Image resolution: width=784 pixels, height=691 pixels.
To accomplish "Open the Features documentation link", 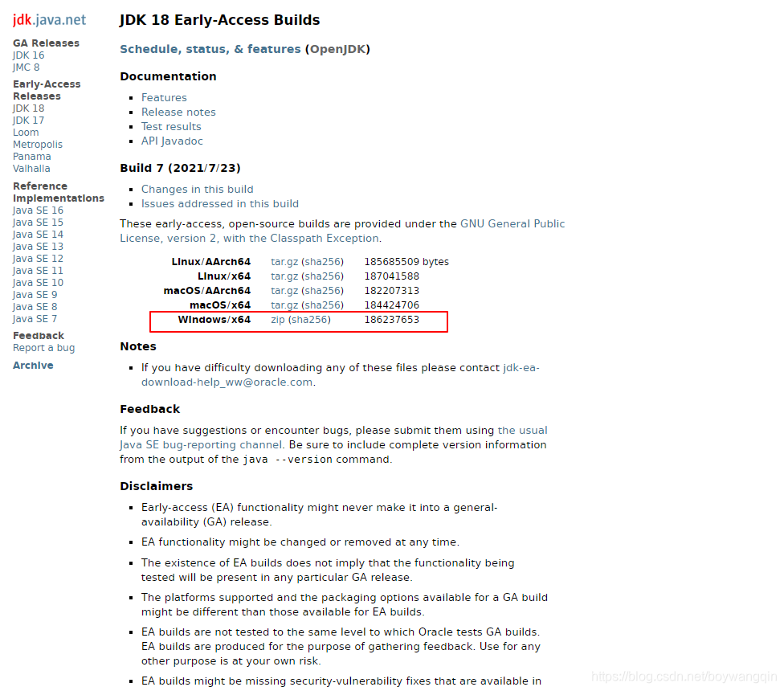I will (164, 97).
